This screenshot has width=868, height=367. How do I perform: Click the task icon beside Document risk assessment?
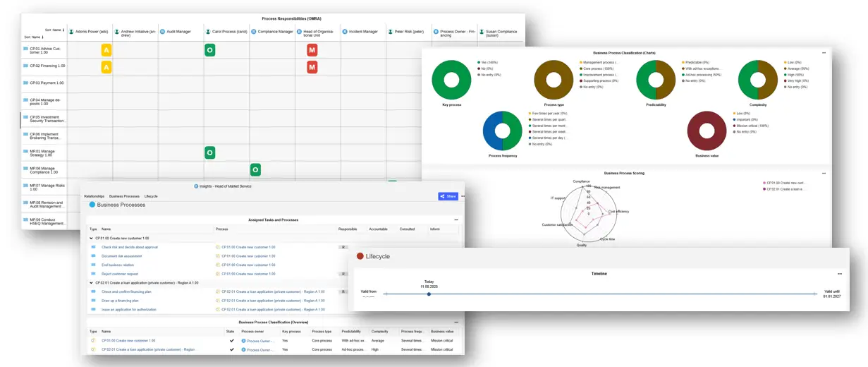point(93,256)
